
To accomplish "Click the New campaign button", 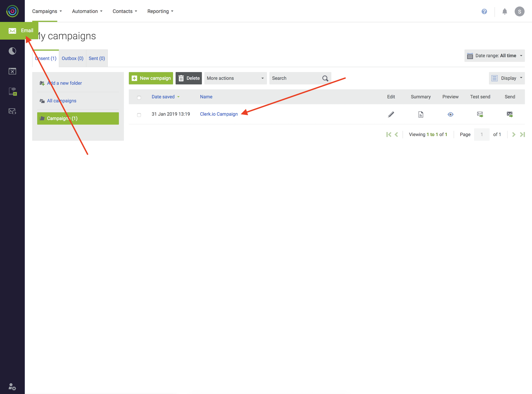I will click(x=151, y=78).
